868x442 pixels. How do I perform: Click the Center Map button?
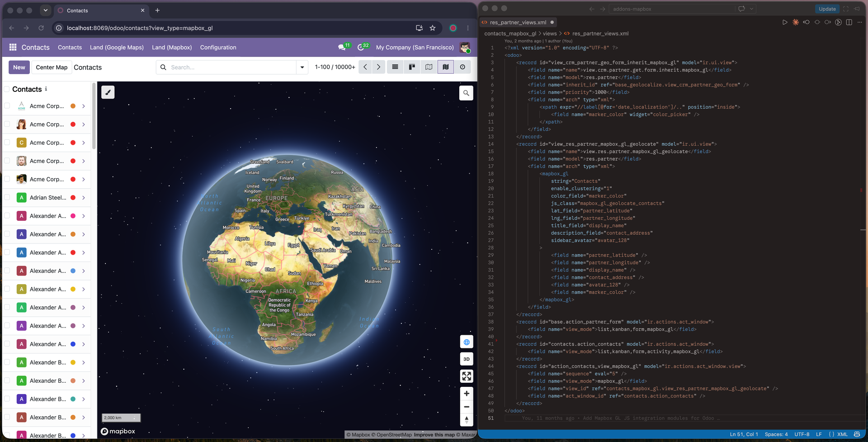(52, 67)
